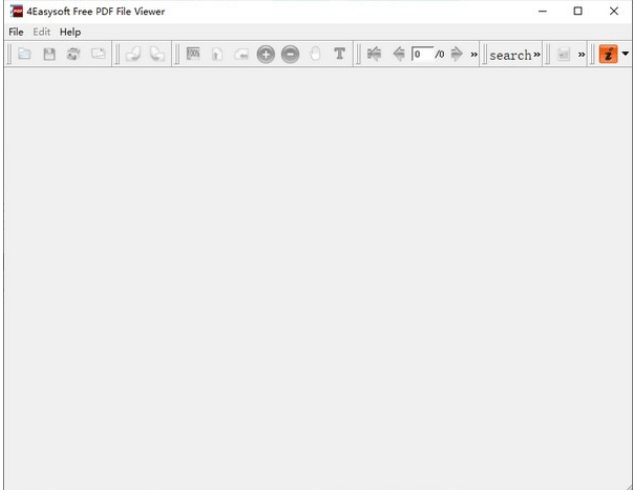Click the PDF app icon in title bar
The width and height of the screenshot is (635, 490).
click(17, 11)
